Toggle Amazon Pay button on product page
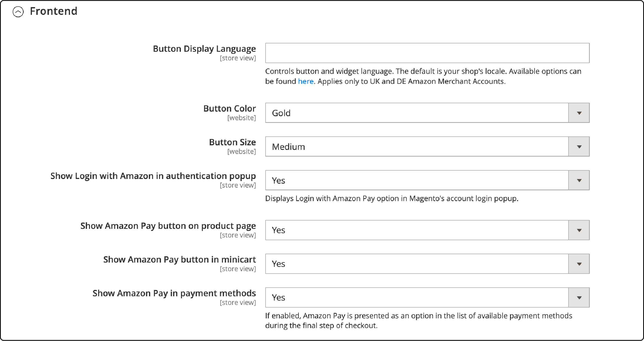644x341 pixels. point(427,230)
